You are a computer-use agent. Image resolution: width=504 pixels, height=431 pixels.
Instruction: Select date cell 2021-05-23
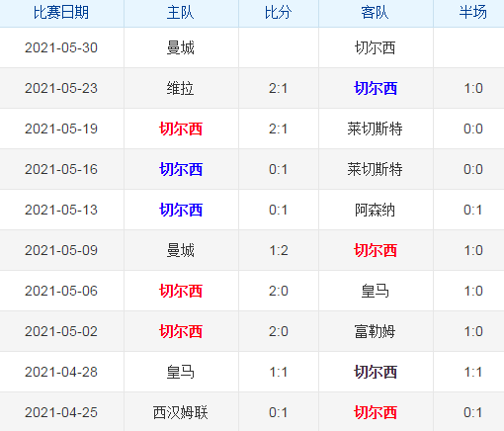coord(61,88)
